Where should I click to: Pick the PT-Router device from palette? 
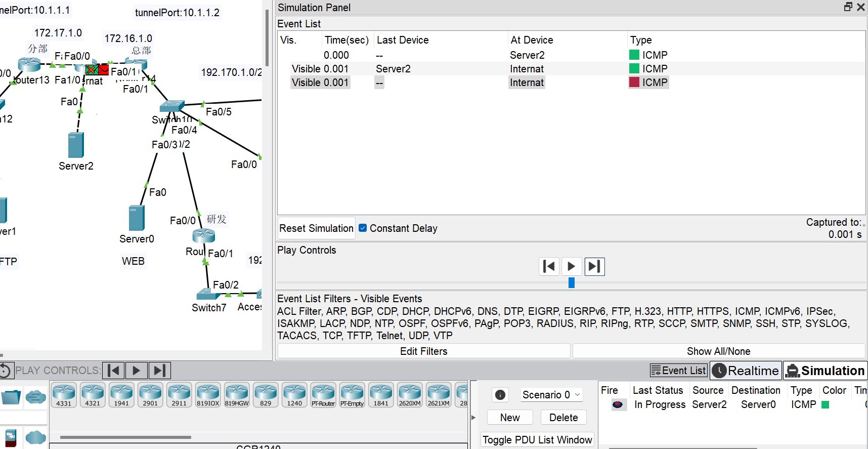[323, 395]
